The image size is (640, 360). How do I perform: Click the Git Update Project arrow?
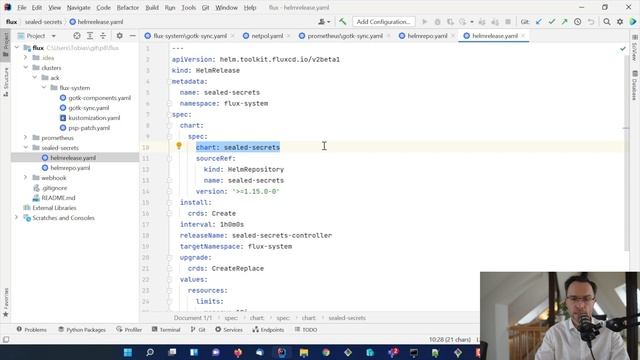[539, 22]
